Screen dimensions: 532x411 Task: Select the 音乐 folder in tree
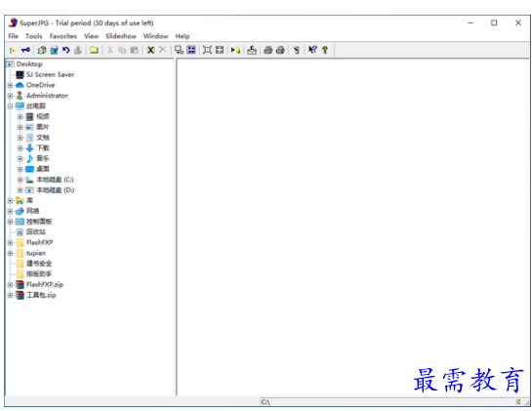43,158
